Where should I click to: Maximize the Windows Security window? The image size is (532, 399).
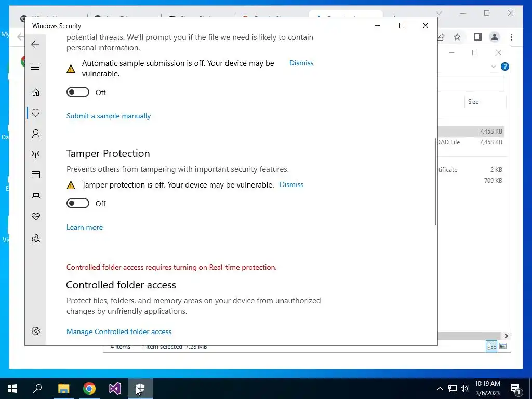coord(402,25)
